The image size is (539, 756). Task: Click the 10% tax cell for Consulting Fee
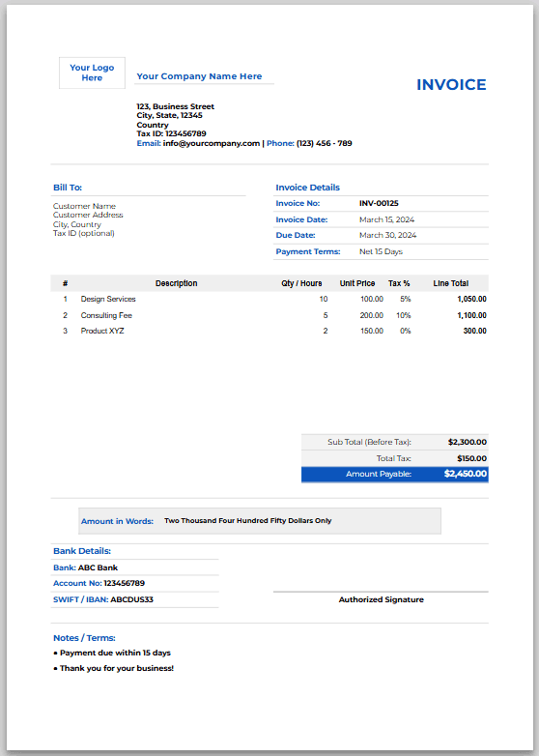[404, 315]
